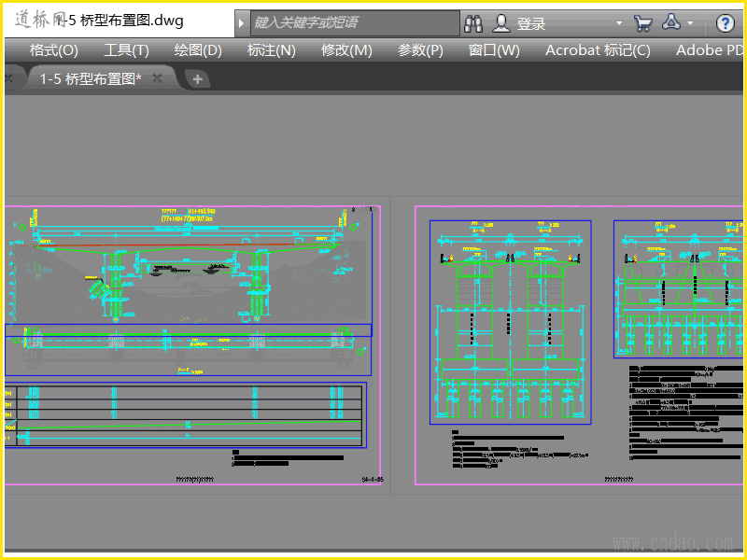Open the 窗口(W) menu
Viewport: 747px width, 560px height.
point(494,50)
